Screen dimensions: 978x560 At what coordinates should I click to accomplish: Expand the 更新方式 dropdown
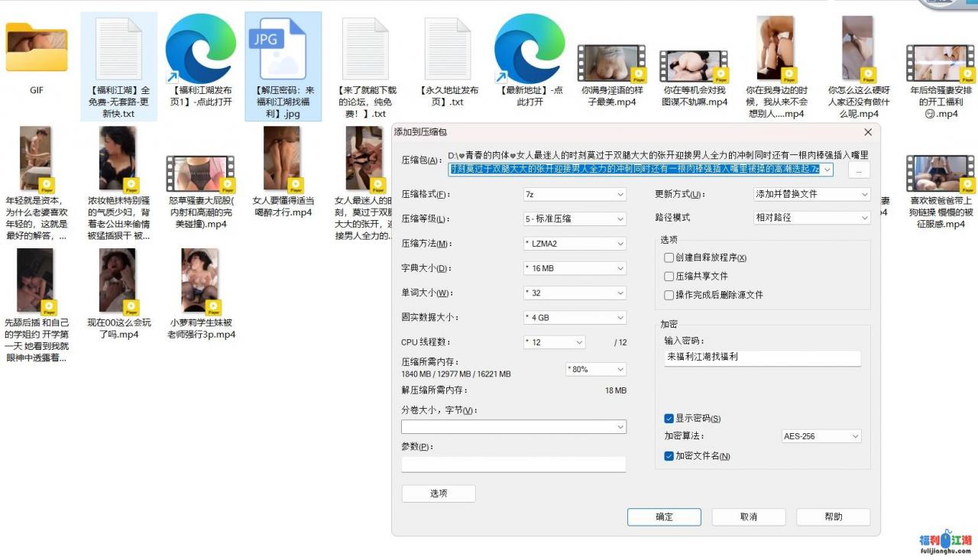pyautogui.click(x=812, y=195)
